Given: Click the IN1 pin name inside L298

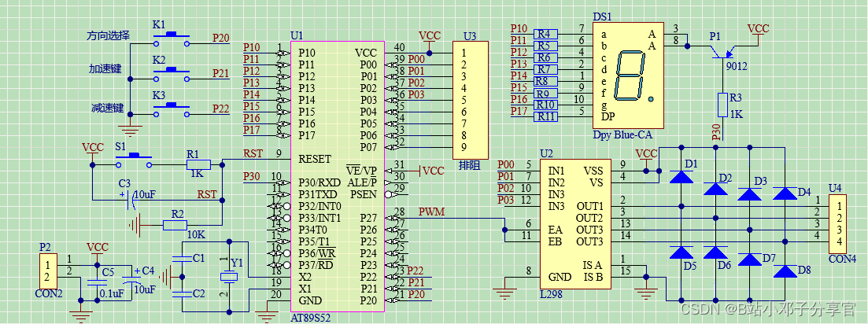Looking at the screenshot, I should (x=556, y=171).
